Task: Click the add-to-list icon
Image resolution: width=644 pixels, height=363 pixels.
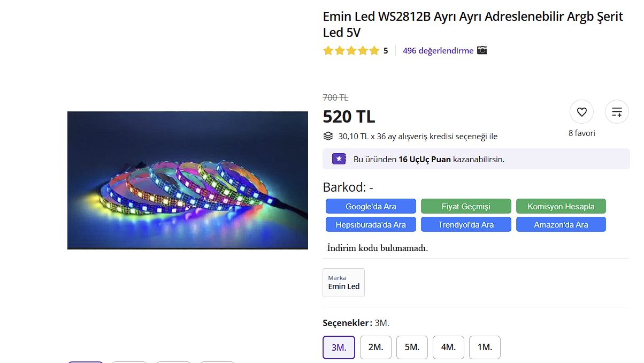Action: [x=617, y=112]
